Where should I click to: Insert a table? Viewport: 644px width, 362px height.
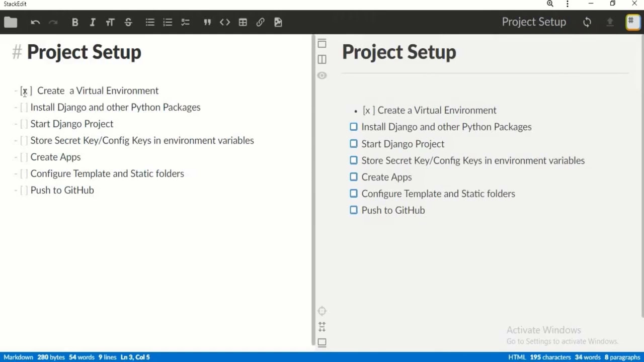click(x=243, y=22)
